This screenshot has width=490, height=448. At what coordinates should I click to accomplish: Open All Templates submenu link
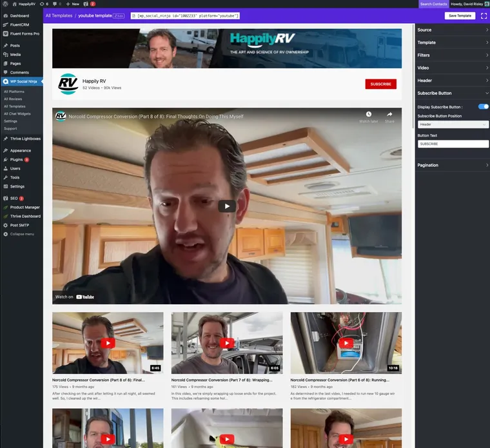[15, 106]
